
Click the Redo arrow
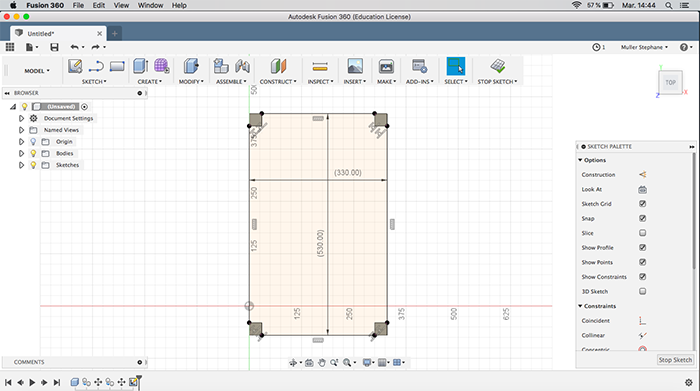96,47
